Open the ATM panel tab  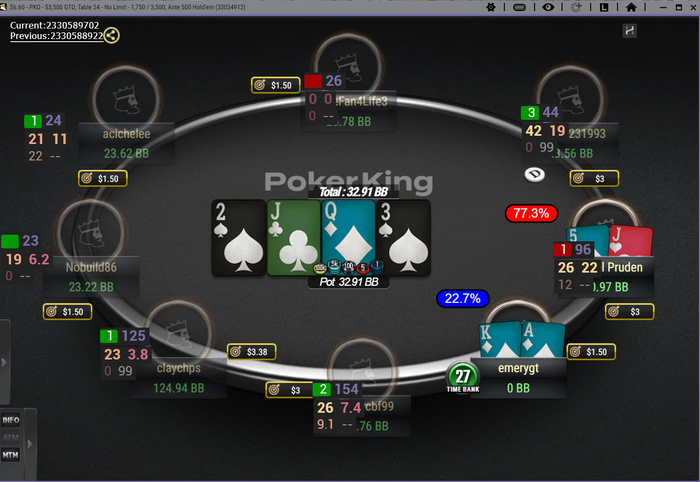tap(11, 437)
